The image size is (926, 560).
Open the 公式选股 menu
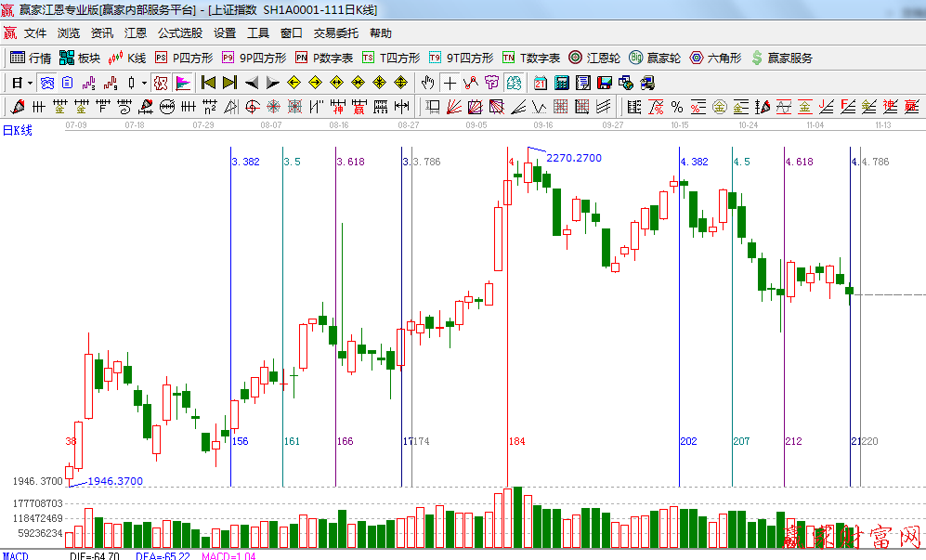pos(179,33)
